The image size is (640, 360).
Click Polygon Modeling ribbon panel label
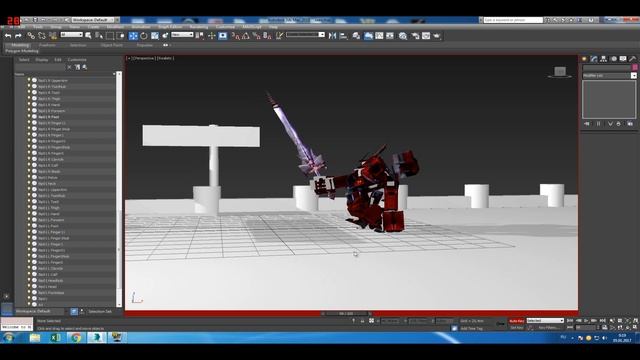coord(22,51)
